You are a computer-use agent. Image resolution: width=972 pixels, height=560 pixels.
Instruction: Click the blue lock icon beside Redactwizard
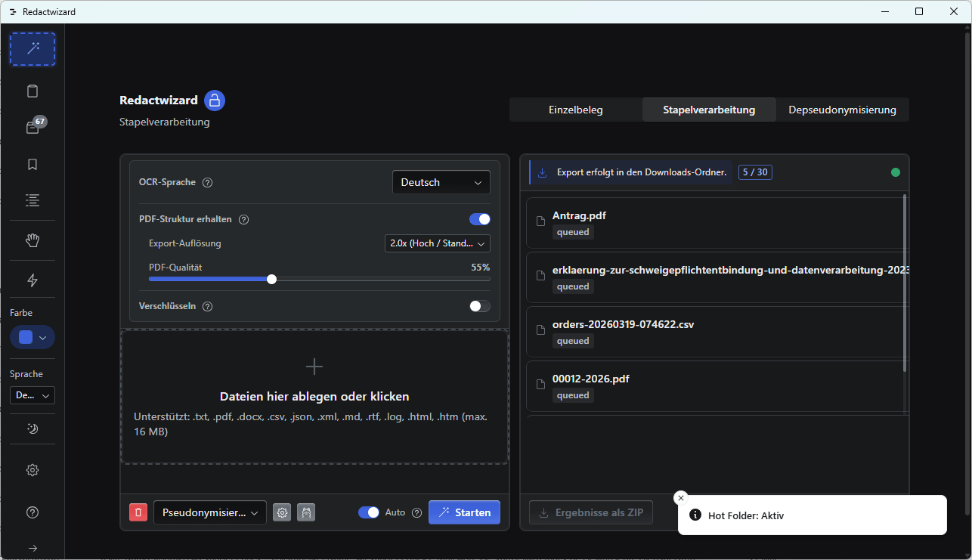tap(215, 101)
